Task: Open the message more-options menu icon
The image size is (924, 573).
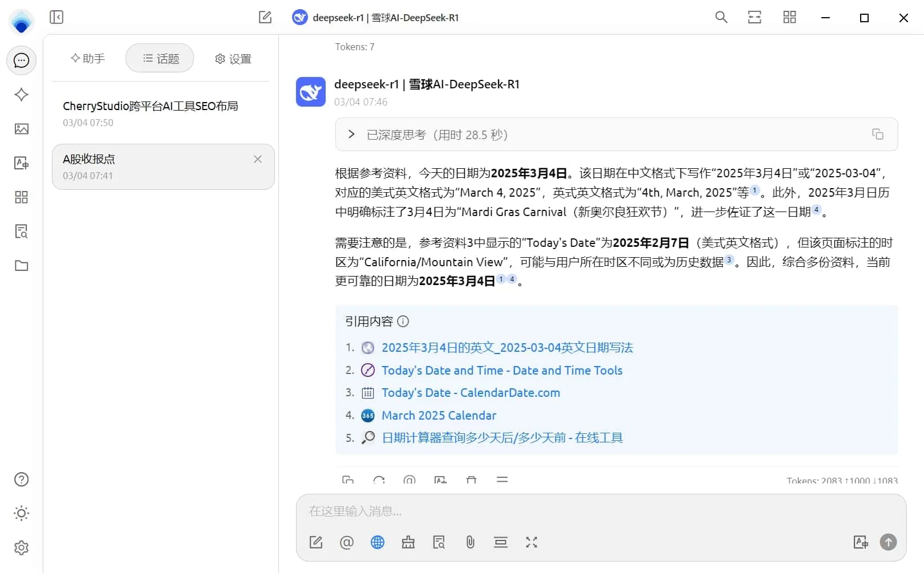Action: pyautogui.click(x=502, y=480)
